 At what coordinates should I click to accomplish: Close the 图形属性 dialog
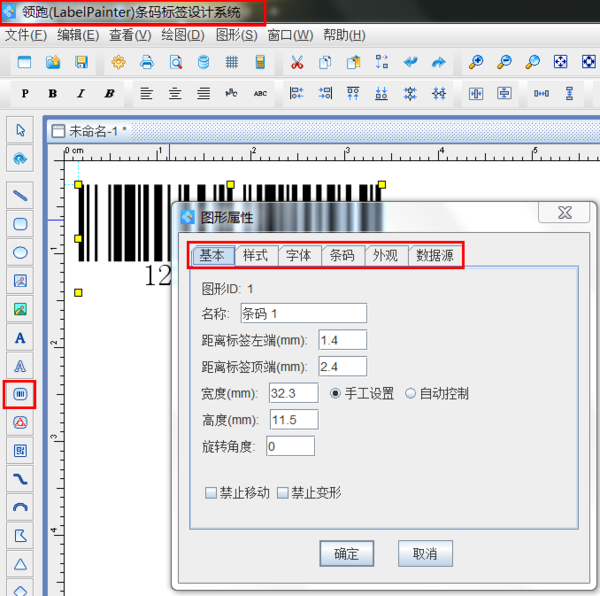pos(564,212)
